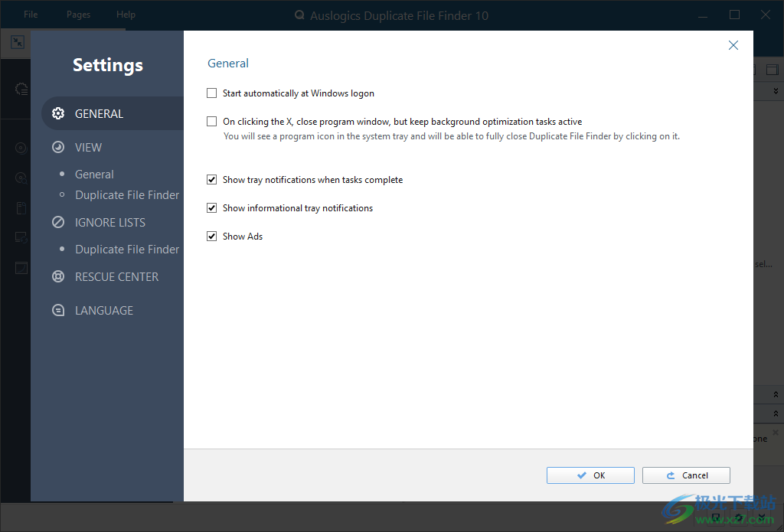Select Duplicate File Finder under IGNORE LISTS

click(x=127, y=250)
